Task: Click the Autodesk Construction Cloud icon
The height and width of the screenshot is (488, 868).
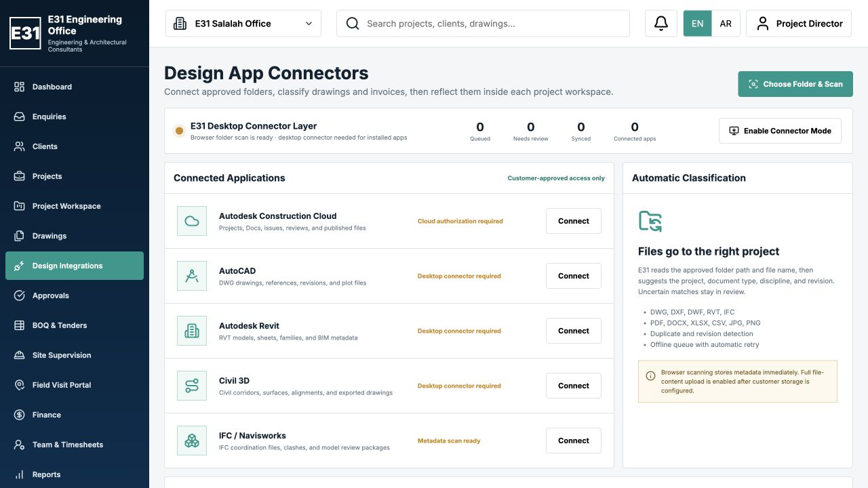Action: click(192, 221)
